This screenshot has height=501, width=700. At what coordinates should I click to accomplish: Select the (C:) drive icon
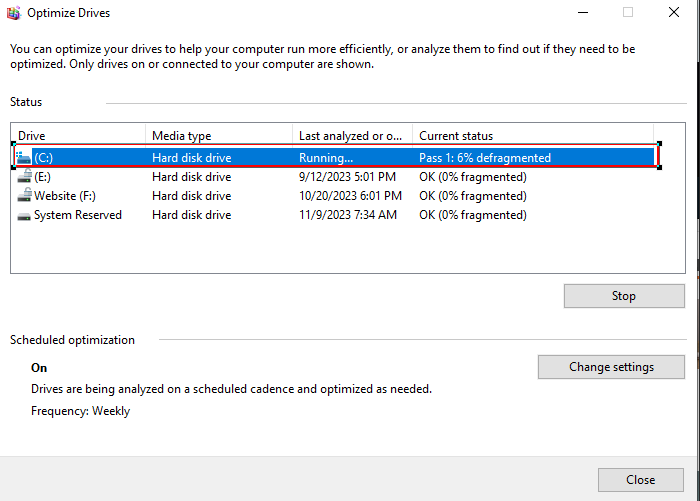tap(24, 158)
